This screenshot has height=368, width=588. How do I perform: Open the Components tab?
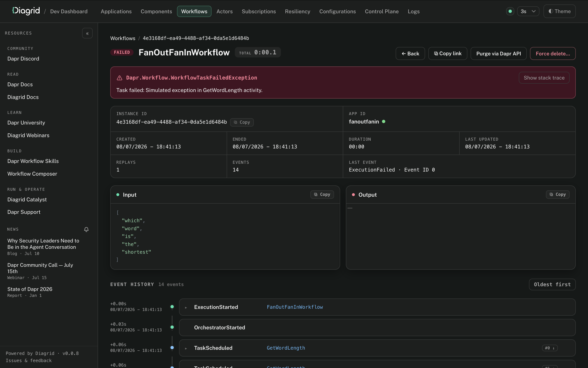point(156,11)
